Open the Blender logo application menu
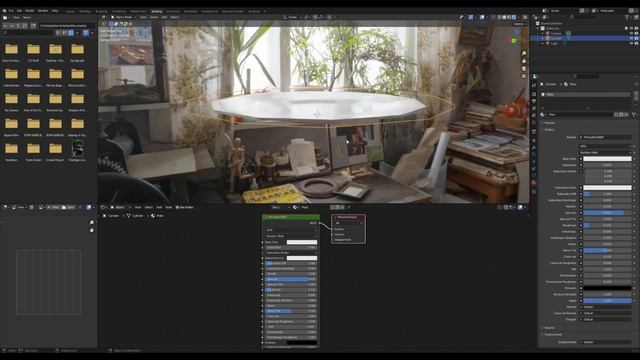Image resolution: width=640 pixels, height=360 pixels. tap(4, 11)
